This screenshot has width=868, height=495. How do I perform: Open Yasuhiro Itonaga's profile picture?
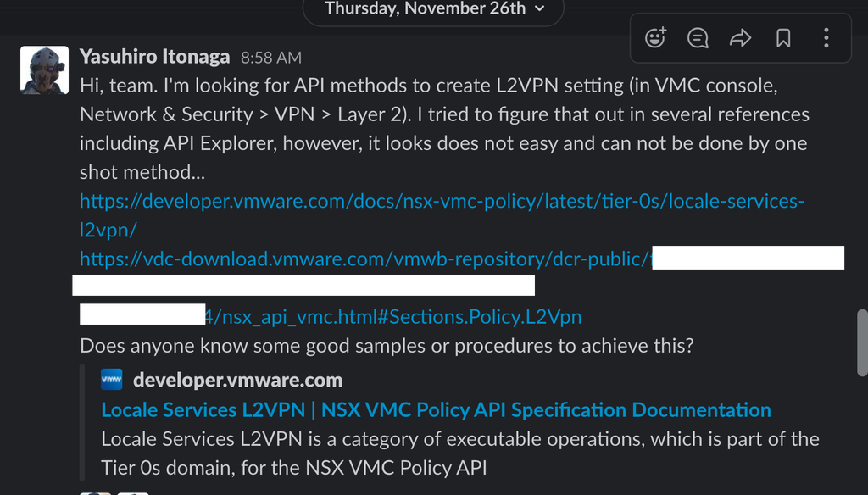(44, 70)
